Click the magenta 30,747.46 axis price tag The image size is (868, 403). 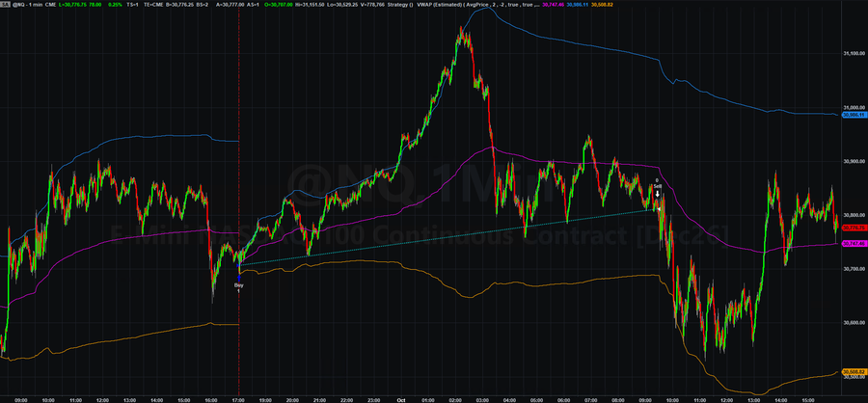(x=854, y=243)
